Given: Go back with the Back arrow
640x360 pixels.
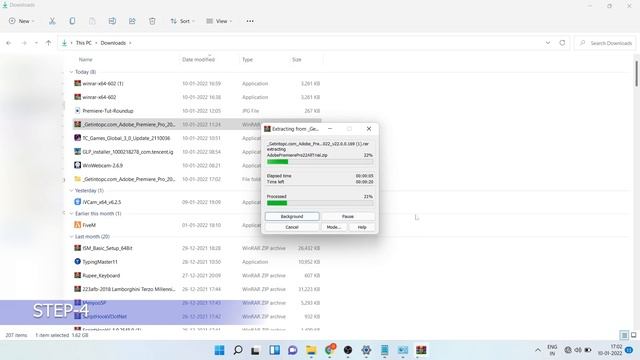Looking at the screenshot, I should tap(9, 43).
